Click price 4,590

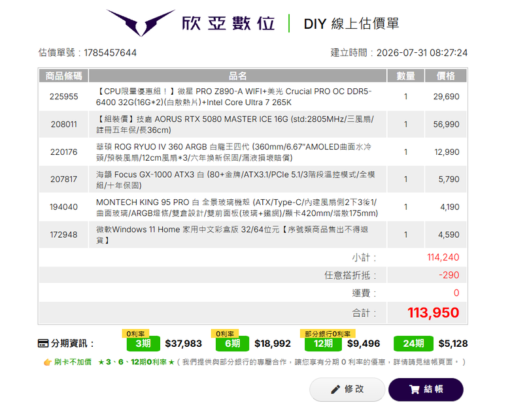(x=449, y=234)
